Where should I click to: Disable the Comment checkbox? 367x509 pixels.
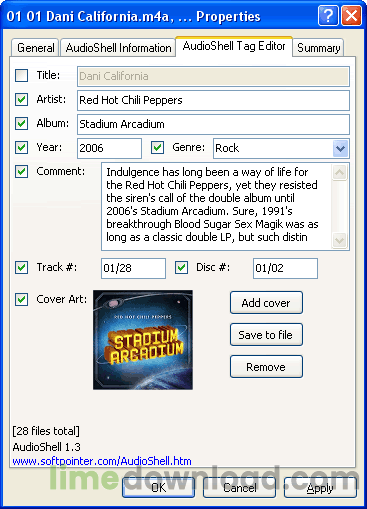tap(21, 172)
